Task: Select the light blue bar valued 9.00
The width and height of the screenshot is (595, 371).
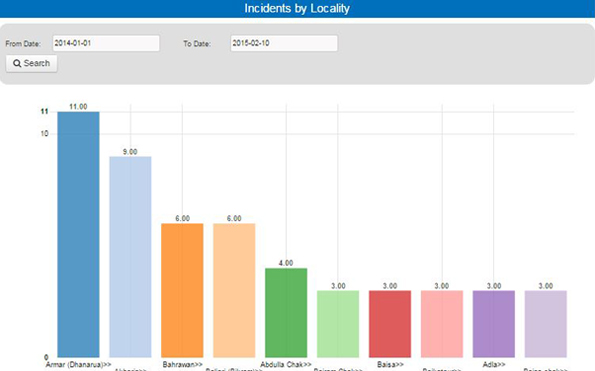Action: click(x=130, y=257)
